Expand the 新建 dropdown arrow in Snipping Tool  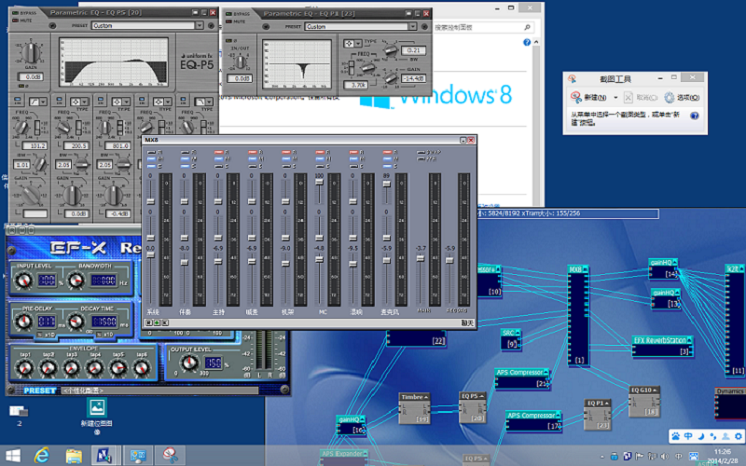[x=616, y=98]
